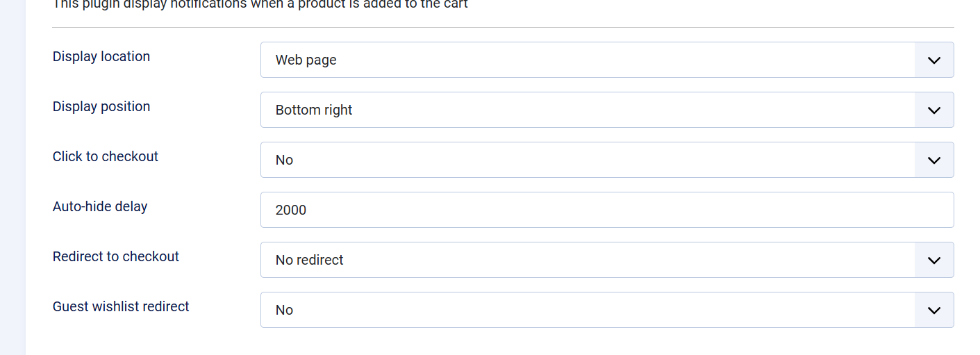Viewport: 980px width, 355px height.
Task: Click the plugin description text at top
Action: (x=260, y=5)
